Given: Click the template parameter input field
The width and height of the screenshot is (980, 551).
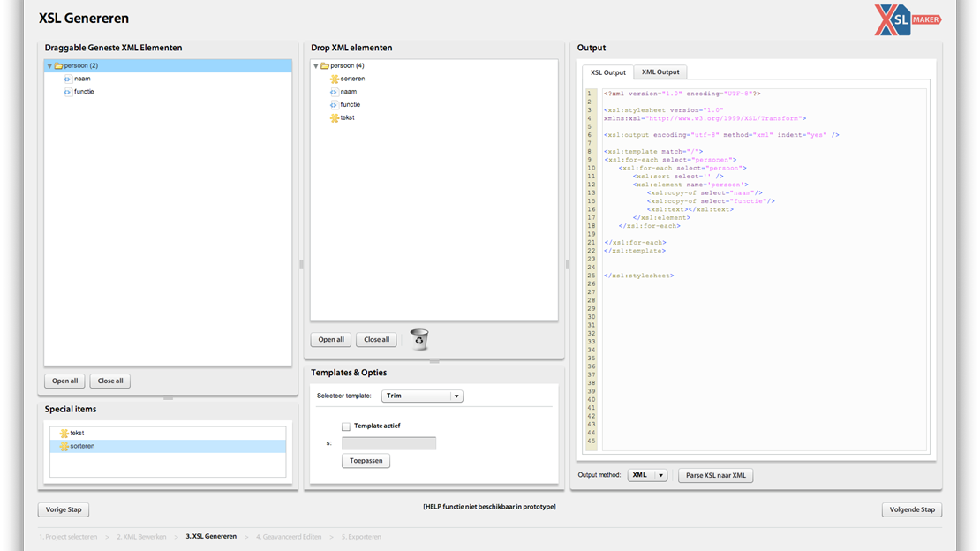Looking at the screenshot, I should pyautogui.click(x=388, y=443).
